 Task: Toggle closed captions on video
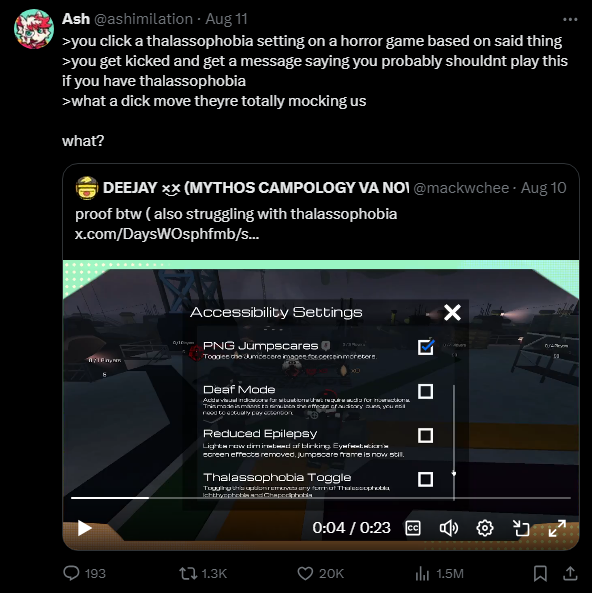coord(413,528)
